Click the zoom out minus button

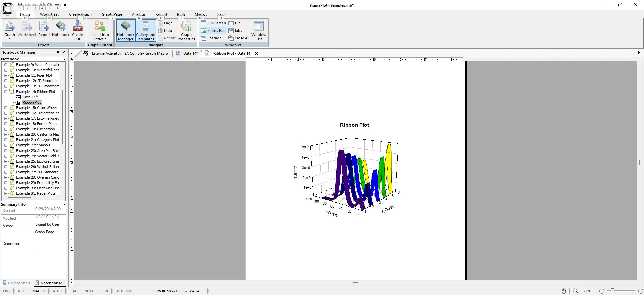click(602, 291)
